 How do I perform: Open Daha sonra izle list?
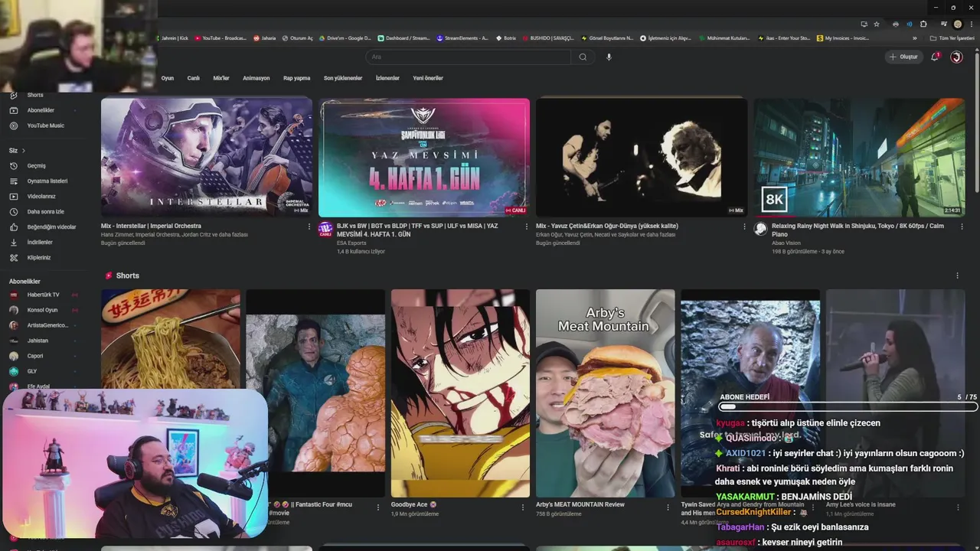coord(45,212)
